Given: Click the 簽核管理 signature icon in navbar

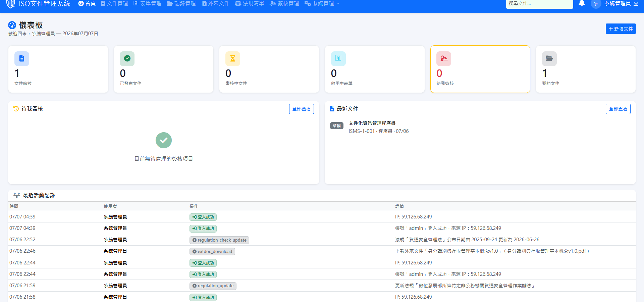Looking at the screenshot, I should [x=273, y=3].
